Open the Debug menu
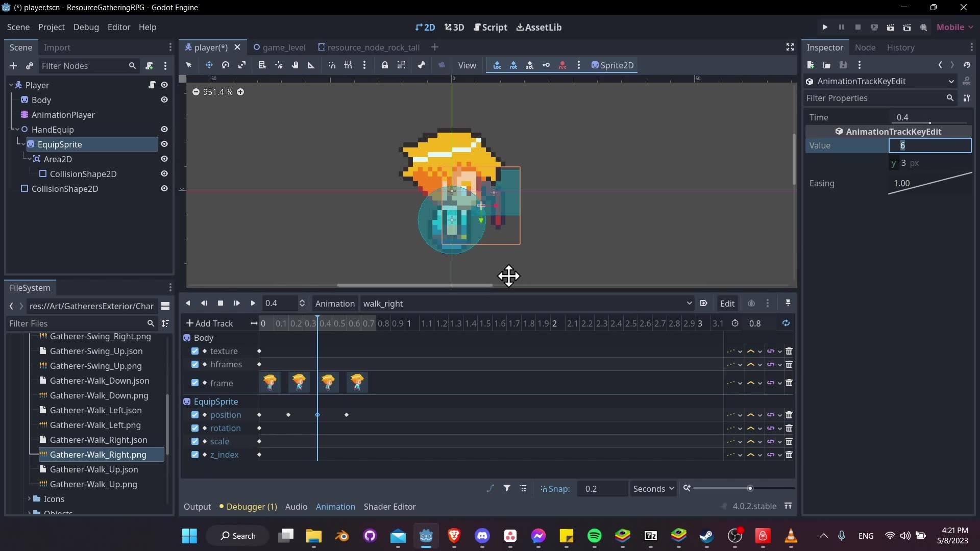Viewport: 980px width, 551px height. pyautogui.click(x=86, y=27)
